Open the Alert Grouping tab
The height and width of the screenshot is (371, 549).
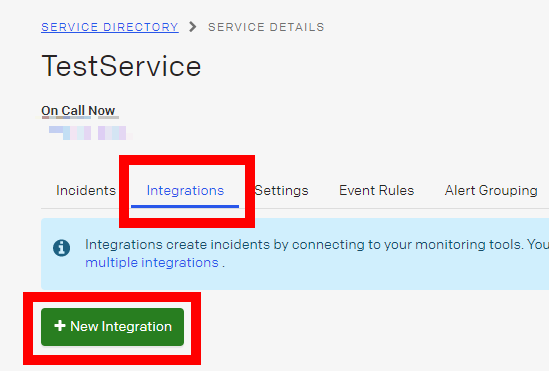[x=491, y=190]
